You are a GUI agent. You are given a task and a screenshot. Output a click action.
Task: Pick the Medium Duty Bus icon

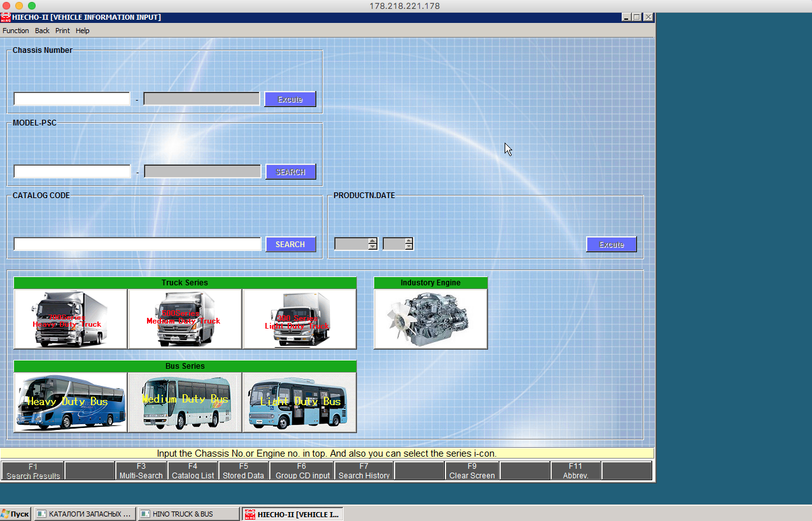[x=185, y=403]
